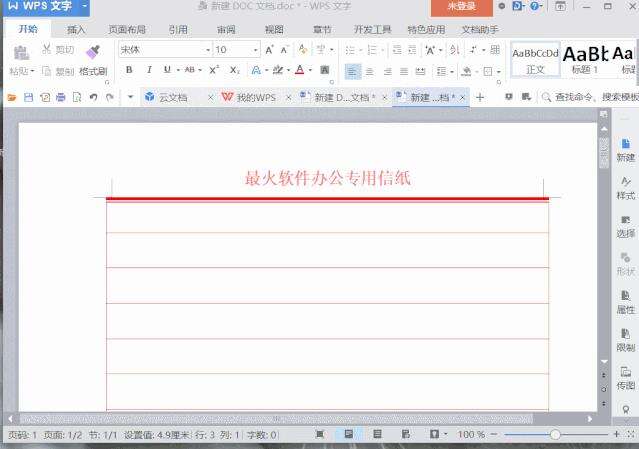The width and height of the screenshot is (639, 449).
Task: Click the highlight color pen swatch
Action: (x=278, y=70)
